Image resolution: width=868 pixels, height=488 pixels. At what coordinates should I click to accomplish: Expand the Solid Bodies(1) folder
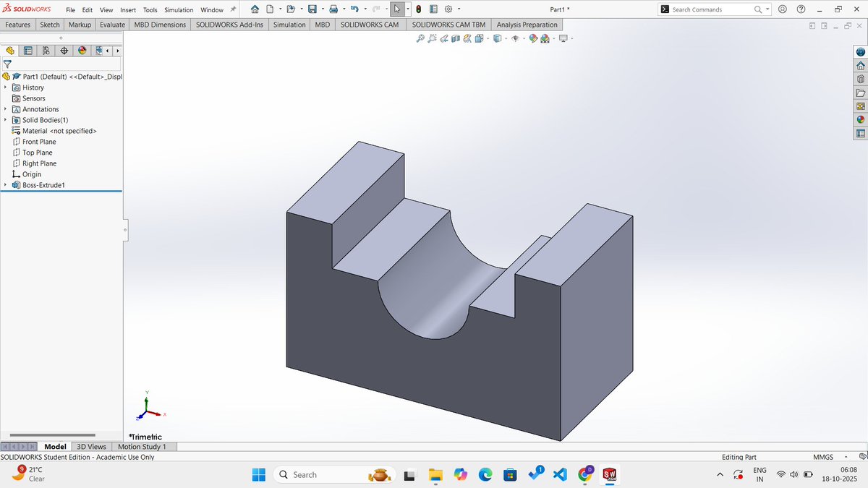(x=6, y=120)
